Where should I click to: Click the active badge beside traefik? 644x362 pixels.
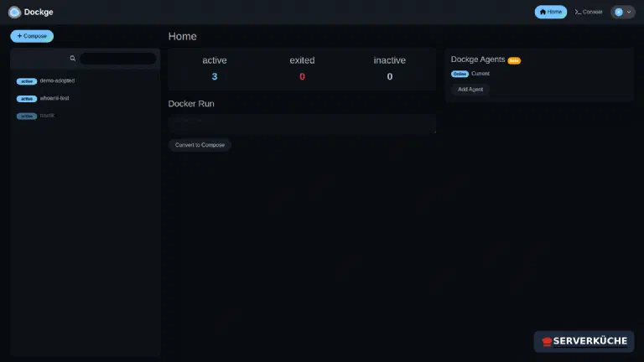27,116
